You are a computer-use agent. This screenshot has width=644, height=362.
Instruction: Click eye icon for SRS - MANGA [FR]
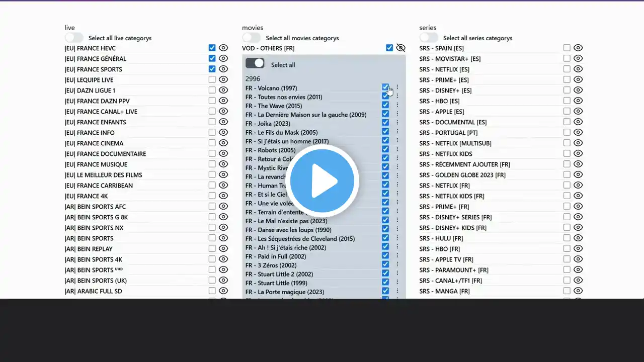578,291
